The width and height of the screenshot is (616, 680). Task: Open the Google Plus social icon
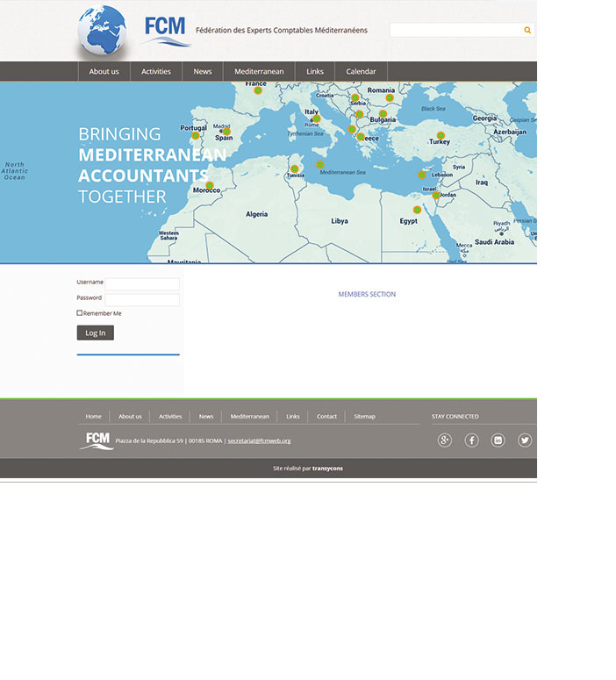pos(445,440)
